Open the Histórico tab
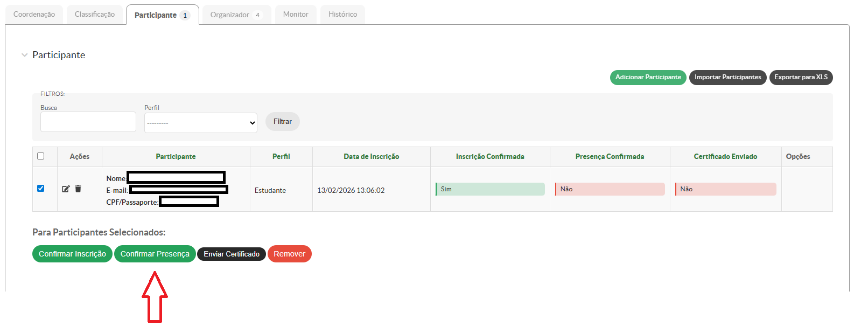This screenshot has width=868, height=326. point(342,15)
